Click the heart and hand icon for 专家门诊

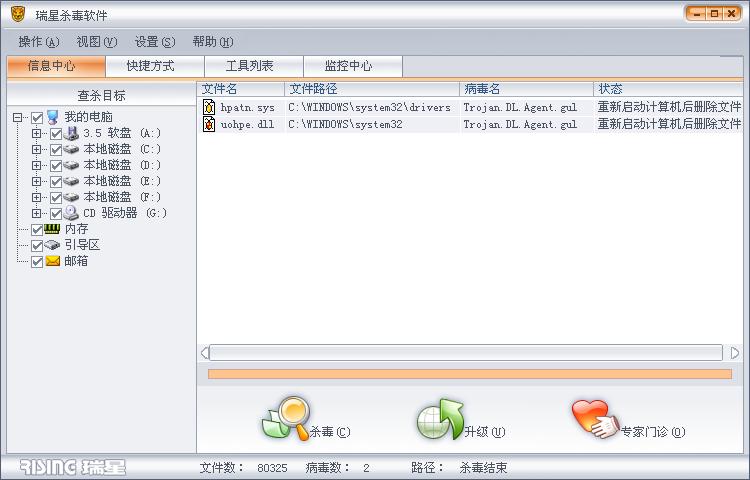[x=596, y=419]
